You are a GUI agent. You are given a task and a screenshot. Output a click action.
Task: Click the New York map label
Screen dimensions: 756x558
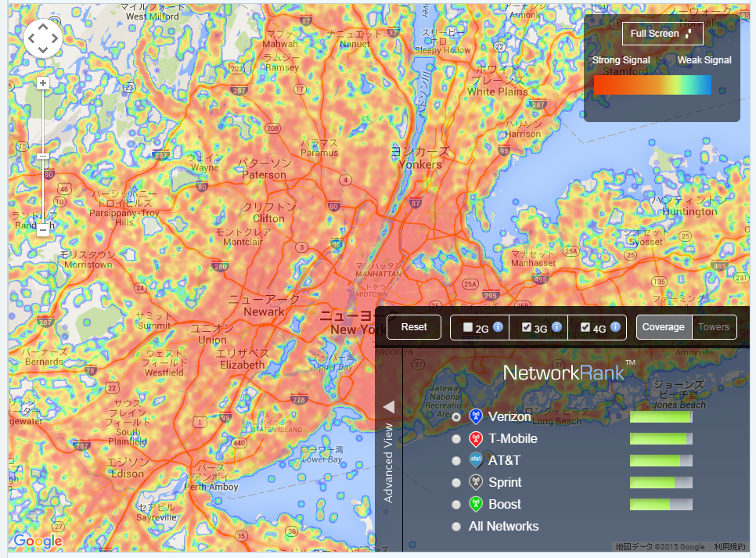(x=358, y=330)
